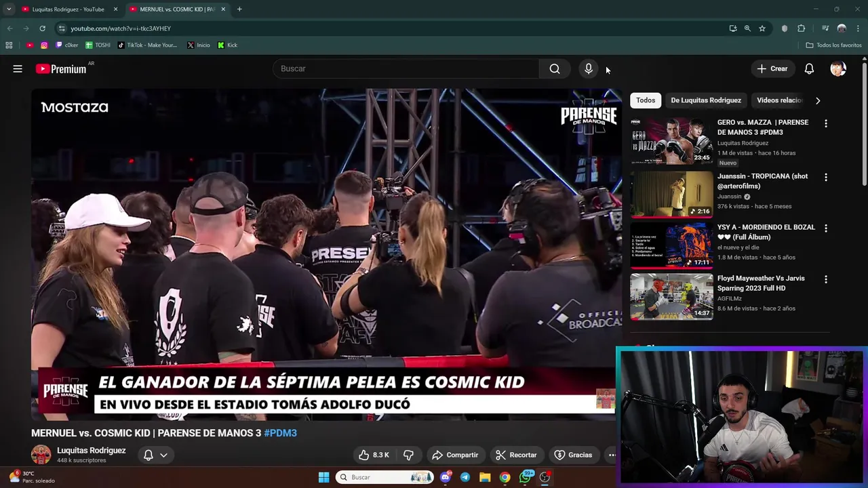
Task: Click the Gracias thanks button
Action: tap(573, 455)
